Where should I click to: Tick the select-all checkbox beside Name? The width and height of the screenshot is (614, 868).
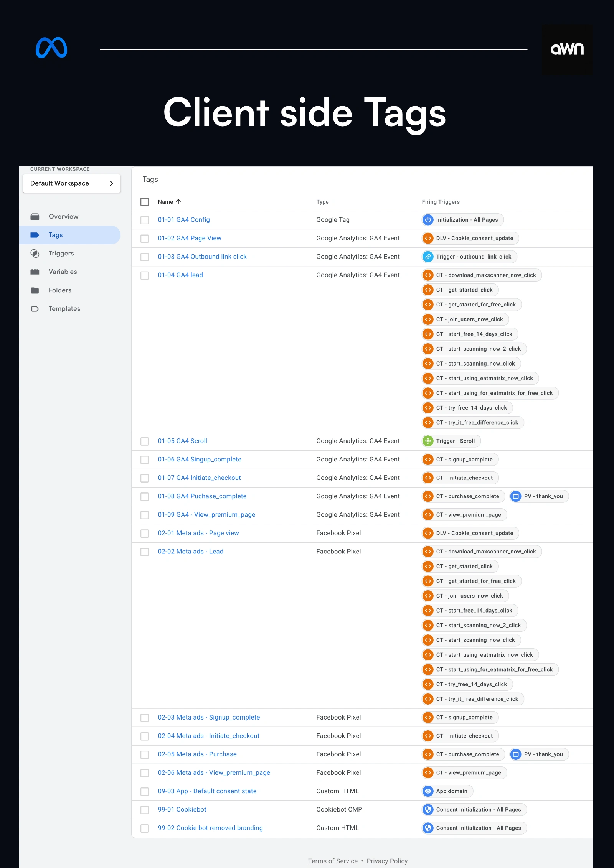145,202
